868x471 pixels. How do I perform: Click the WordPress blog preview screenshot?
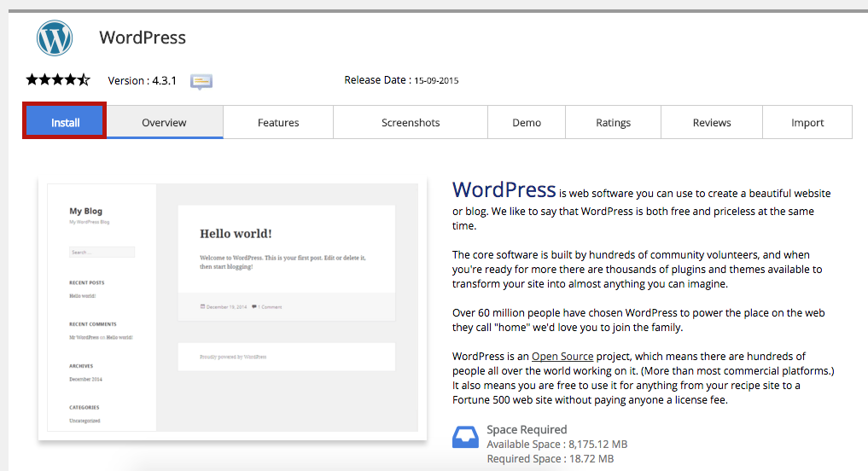point(232,308)
